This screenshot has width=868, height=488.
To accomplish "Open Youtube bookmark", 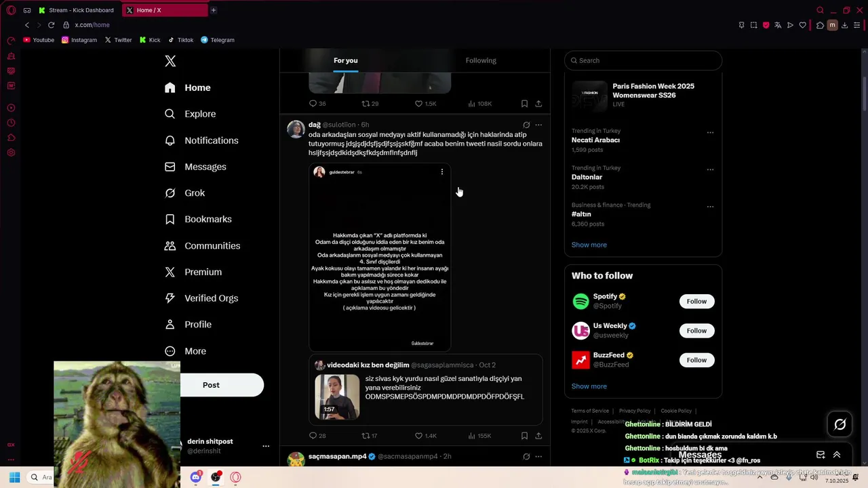I will click(x=39, y=40).
